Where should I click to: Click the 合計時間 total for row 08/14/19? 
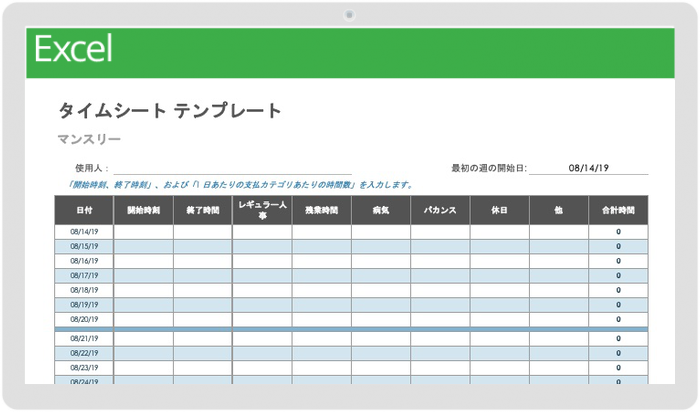pyautogui.click(x=618, y=232)
